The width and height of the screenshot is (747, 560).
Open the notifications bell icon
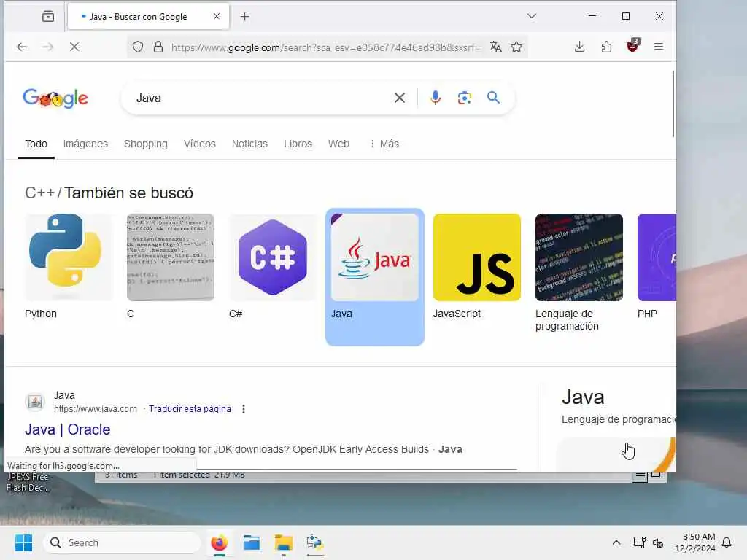click(x=727, y=542)
